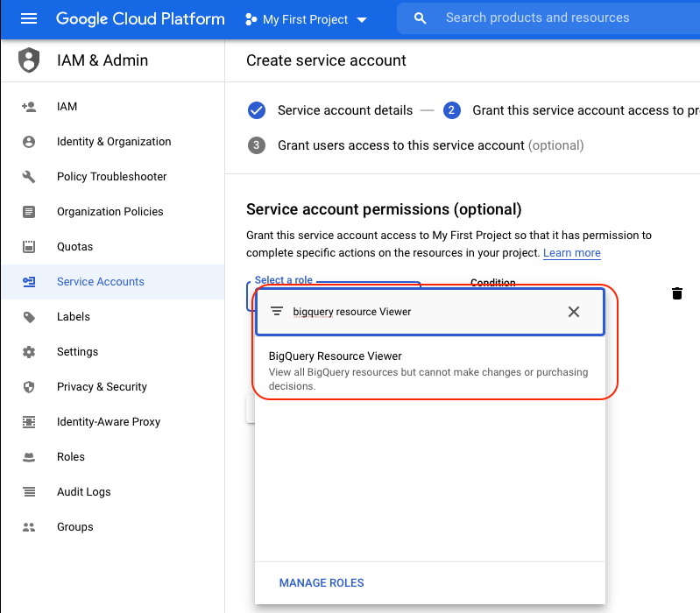Open Service Accounts in the sidebar

[x=100, y=282]
